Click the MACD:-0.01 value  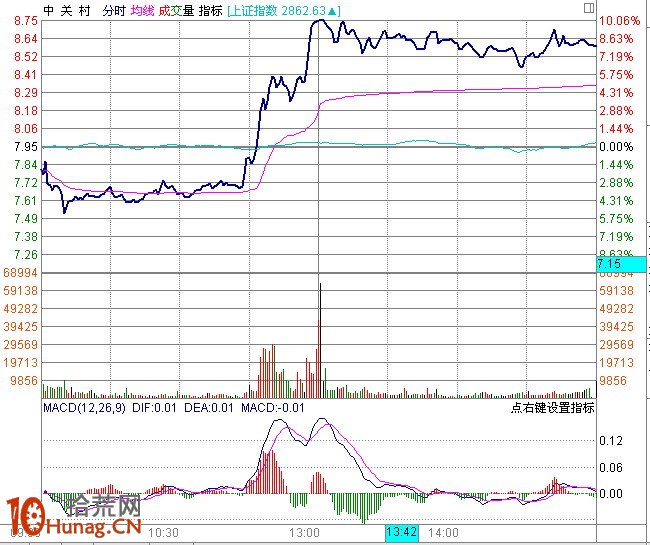point(273,407)
